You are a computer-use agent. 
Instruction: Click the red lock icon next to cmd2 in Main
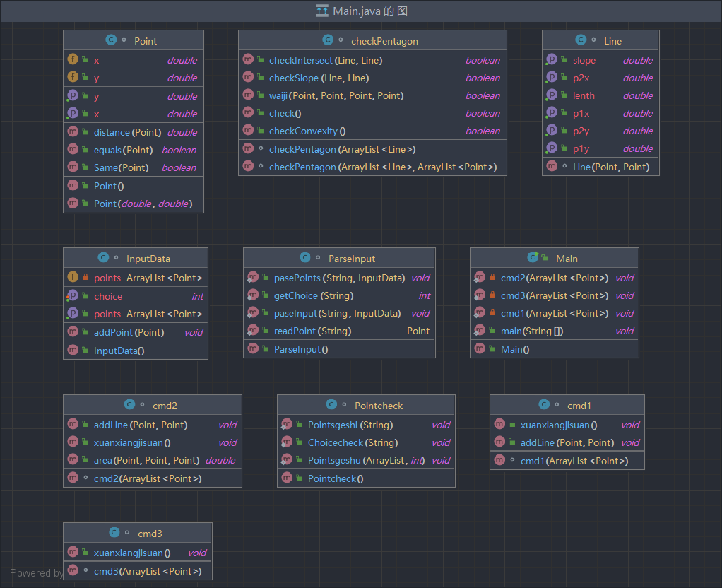point(492,277)
